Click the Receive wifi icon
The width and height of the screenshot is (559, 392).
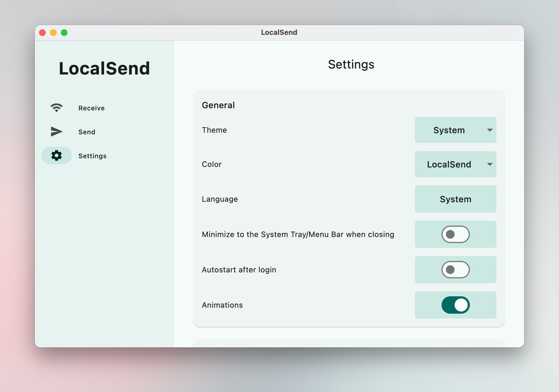coord(56,108)
